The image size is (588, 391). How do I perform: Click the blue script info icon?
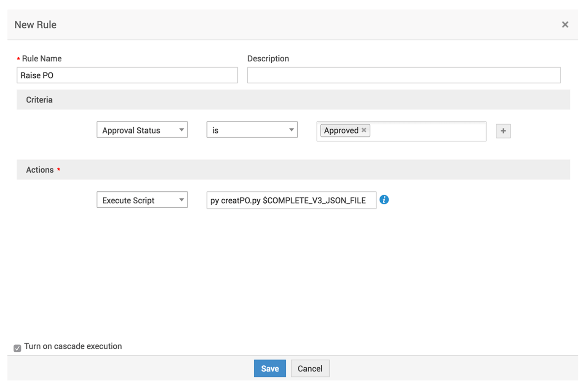384,200
